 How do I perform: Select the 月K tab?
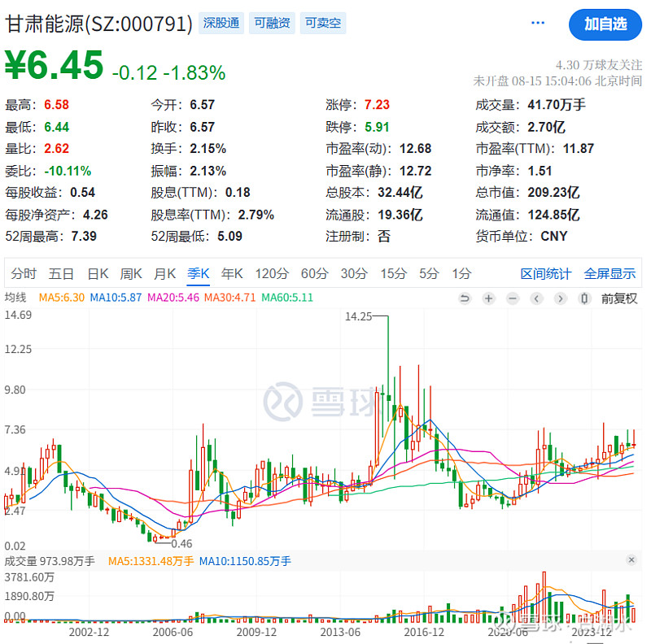click(165, 273)
